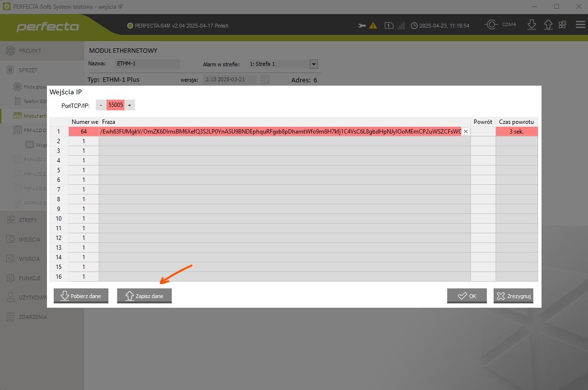This screenshot has height=390, width=588.
Task: Click the checklist grid icon in header
Action: click(563, 25)
